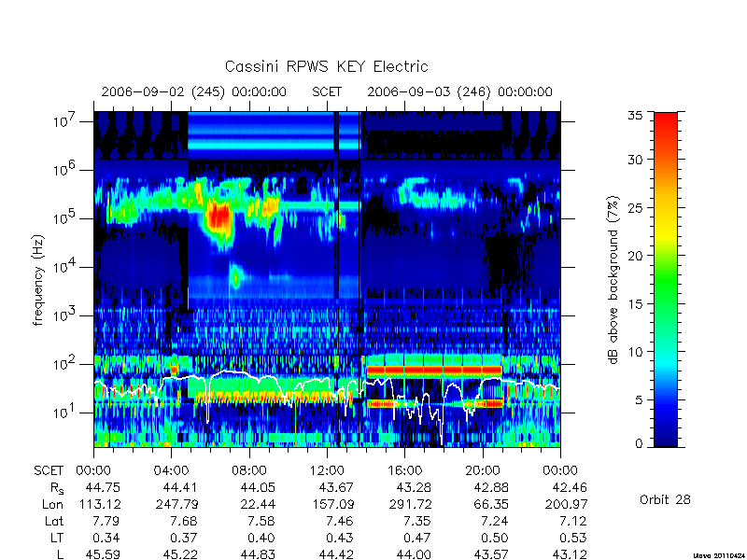Click the Rs value '44.75'

point(103,487)
